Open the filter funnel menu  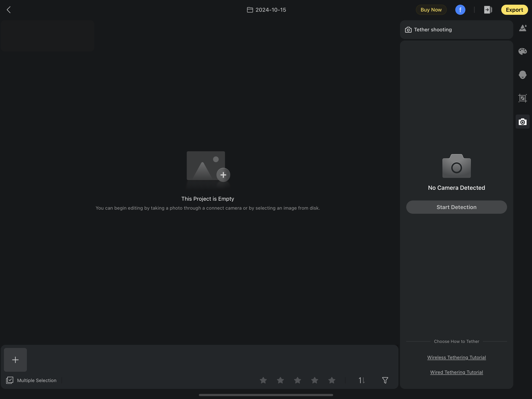pos(385,380)
